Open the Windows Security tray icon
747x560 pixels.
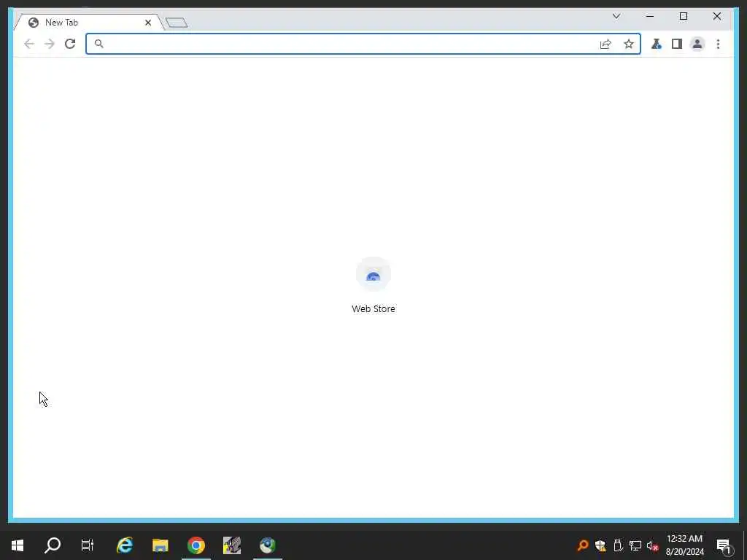tap(600, 545)
